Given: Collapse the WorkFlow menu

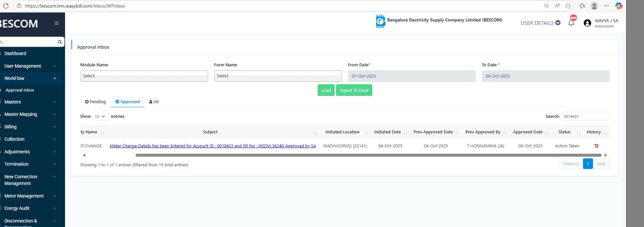Looking at the screenshot, I should click(30, 78).
